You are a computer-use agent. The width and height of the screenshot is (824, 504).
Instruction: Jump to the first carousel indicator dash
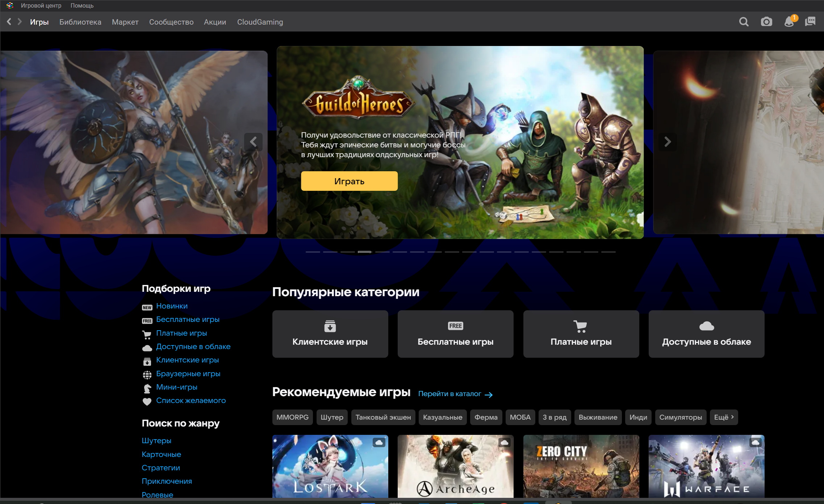pos(313,252)
